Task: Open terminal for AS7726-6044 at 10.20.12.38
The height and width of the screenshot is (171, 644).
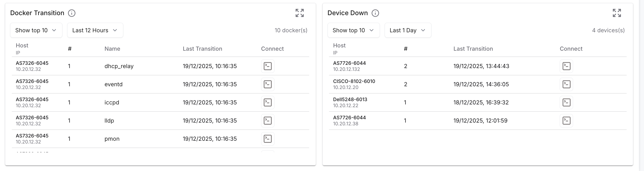Action: pos(566,121)
